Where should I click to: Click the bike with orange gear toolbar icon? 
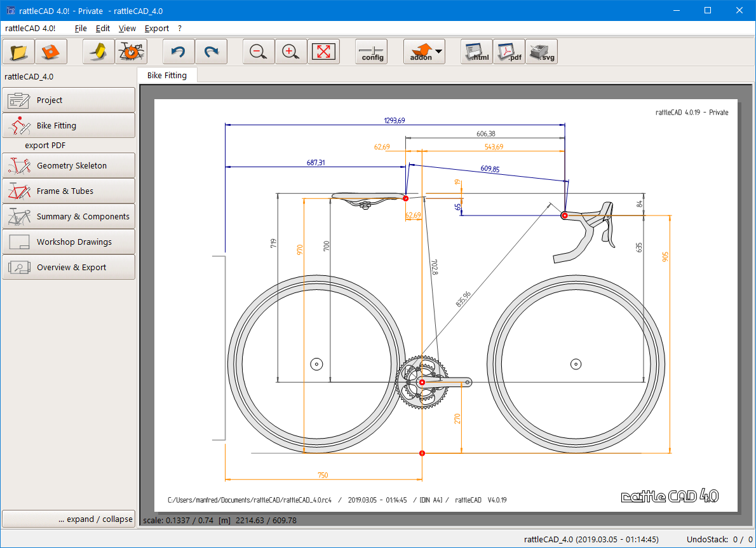[131, 51]
